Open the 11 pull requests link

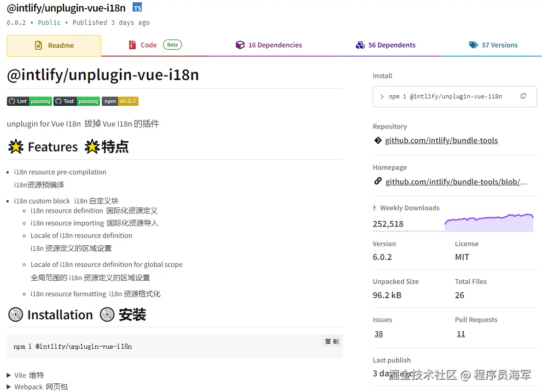(461, 334)
